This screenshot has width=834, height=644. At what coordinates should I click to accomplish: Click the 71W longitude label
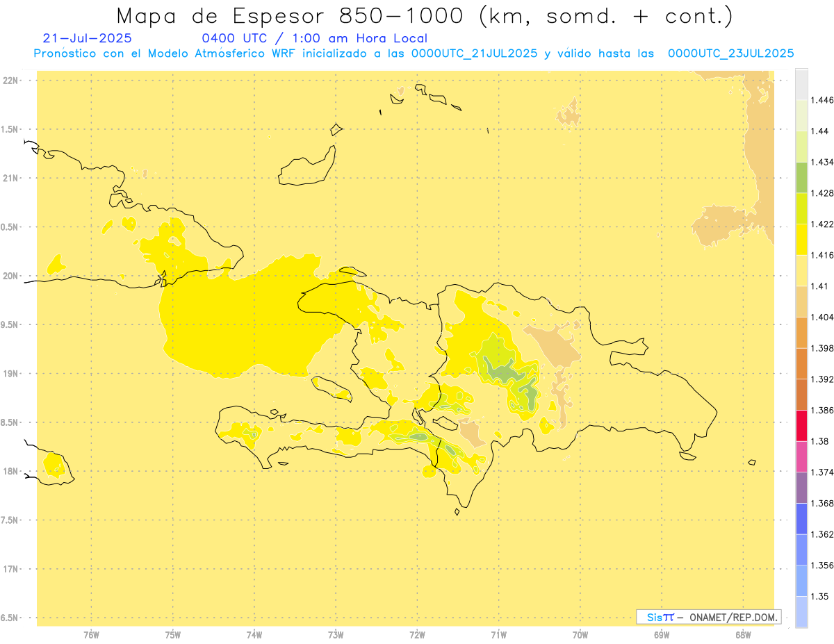(499, 635)
